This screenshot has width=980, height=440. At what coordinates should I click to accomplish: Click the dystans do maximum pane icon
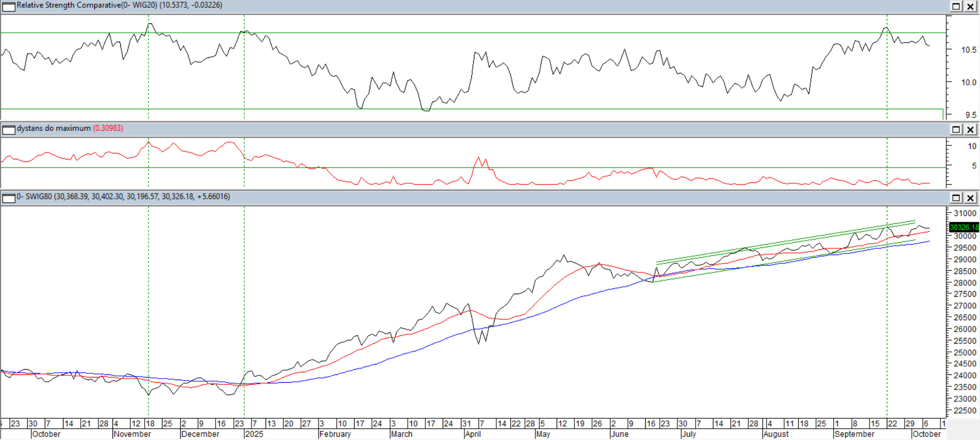click(9, 130)
